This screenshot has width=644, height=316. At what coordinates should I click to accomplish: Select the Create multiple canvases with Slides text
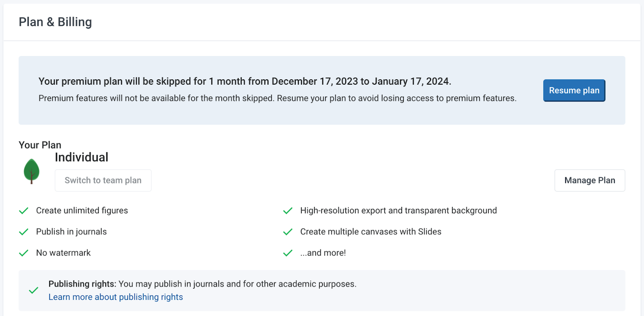[370, 232]
